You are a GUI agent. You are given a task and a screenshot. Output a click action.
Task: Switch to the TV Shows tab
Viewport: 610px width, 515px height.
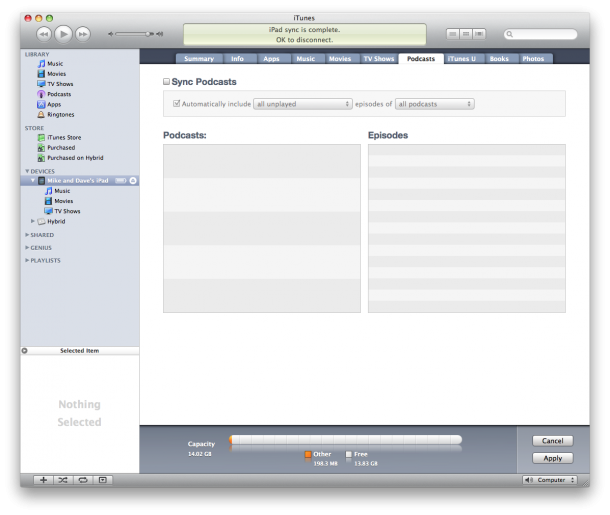[379, 58]
